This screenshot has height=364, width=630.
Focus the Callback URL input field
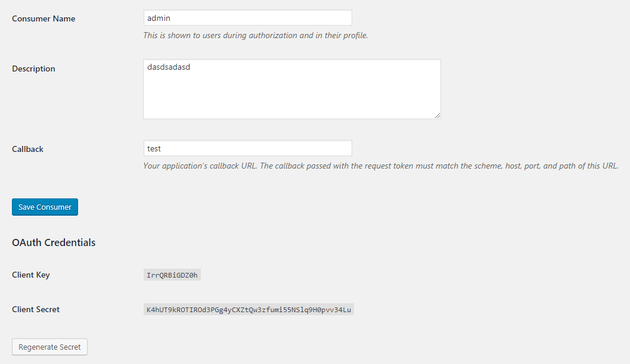[x=247, y=148]
